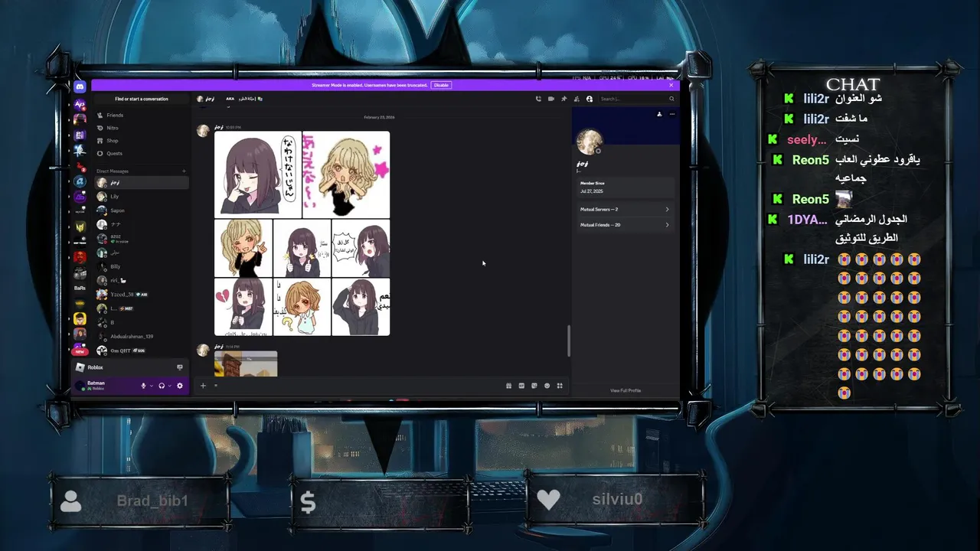980x551 pixels.
Task: Open the blonde girl with stars image
Action: 346,174
